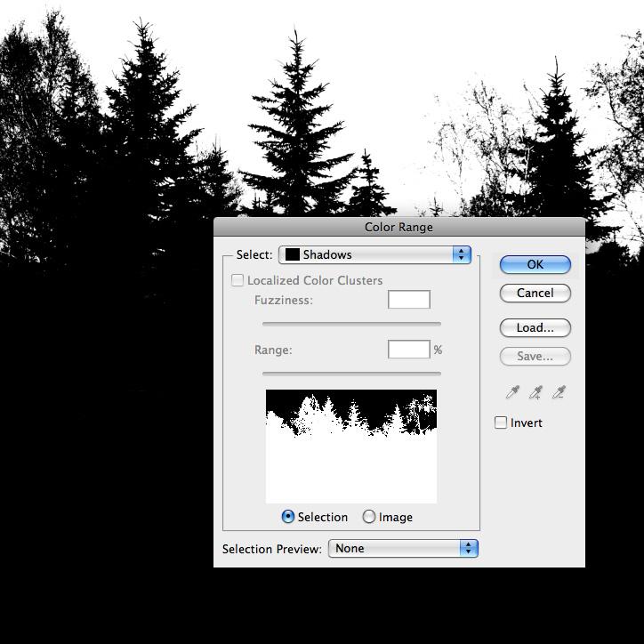Select the Eyedropper sampling tool
This screenshot has height=644, width=644.
coord(512,392)
